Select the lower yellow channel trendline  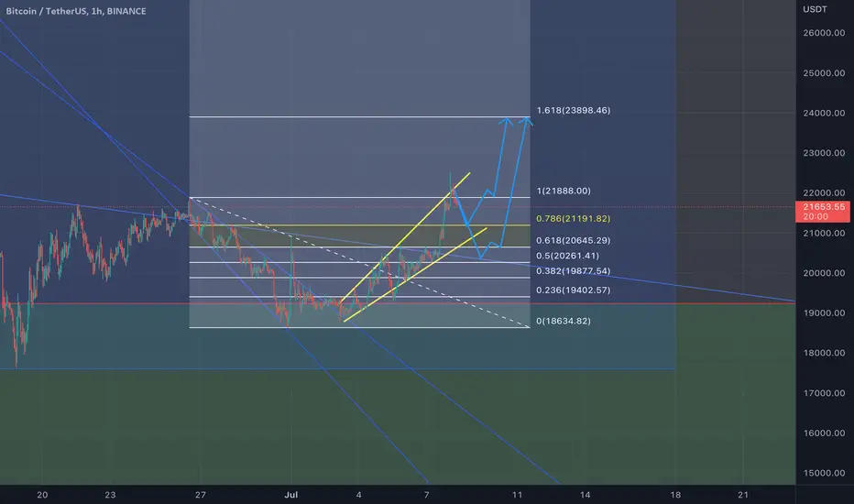tap(415, 275)
